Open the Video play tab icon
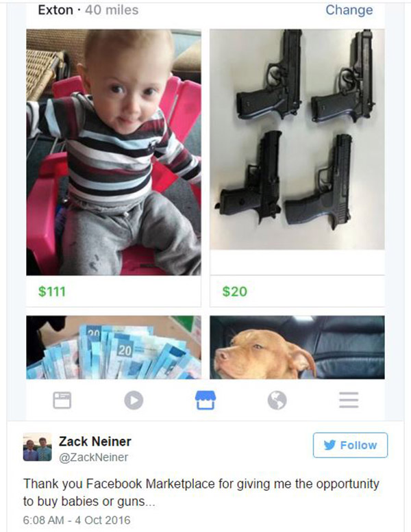The width and height of the screenshot is (411, 532). (x=134, y=401)
